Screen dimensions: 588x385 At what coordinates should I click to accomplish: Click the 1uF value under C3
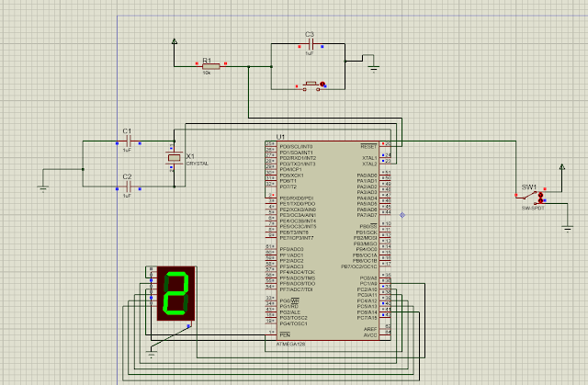point(310,53)
